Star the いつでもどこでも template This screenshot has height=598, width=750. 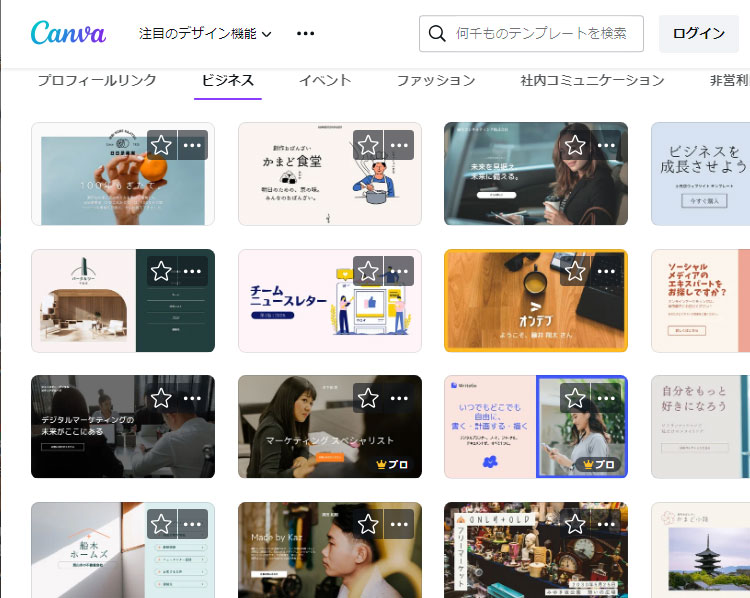[x=575, y=398]
